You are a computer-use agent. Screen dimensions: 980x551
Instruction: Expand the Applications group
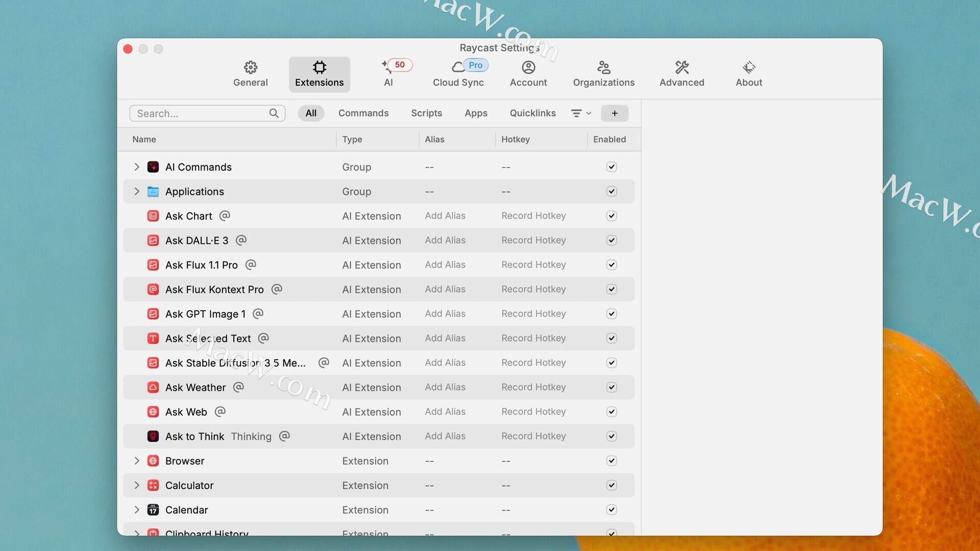pyautogui.click(x=137, y=191)
